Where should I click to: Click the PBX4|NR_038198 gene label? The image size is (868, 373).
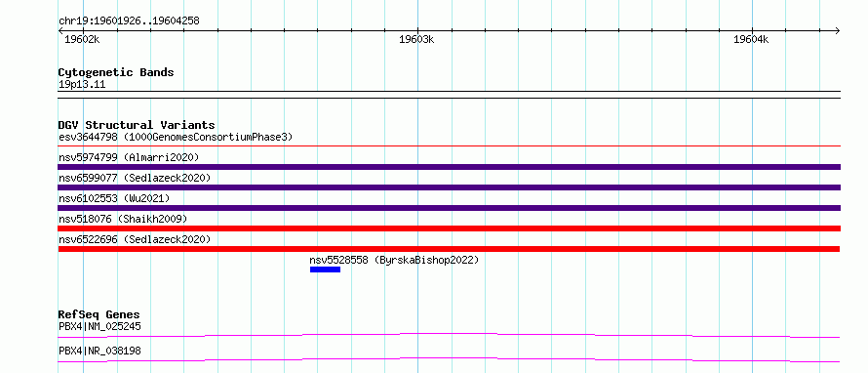point(99,351)
